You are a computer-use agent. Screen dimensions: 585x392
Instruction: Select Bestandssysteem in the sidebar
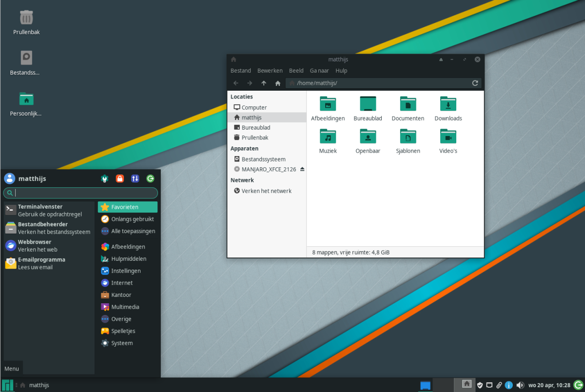263,159
